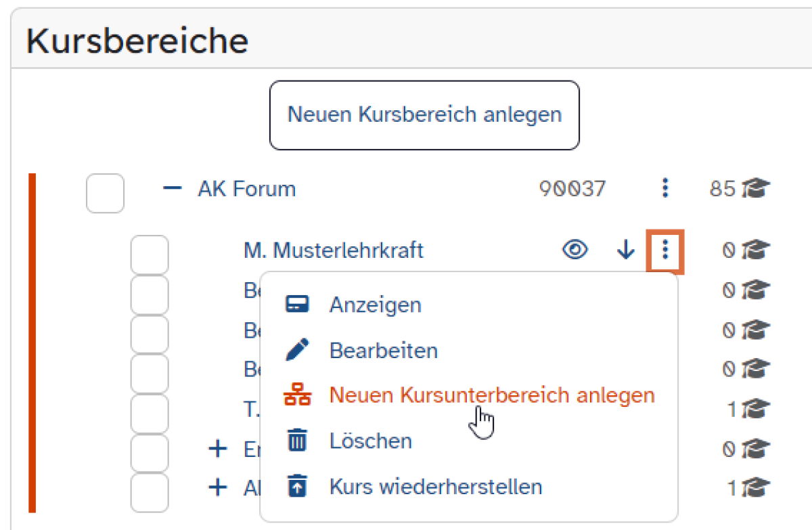The image size is (812, 530).
Task: Click the trash icon beside Löschen
Action: 297,441
